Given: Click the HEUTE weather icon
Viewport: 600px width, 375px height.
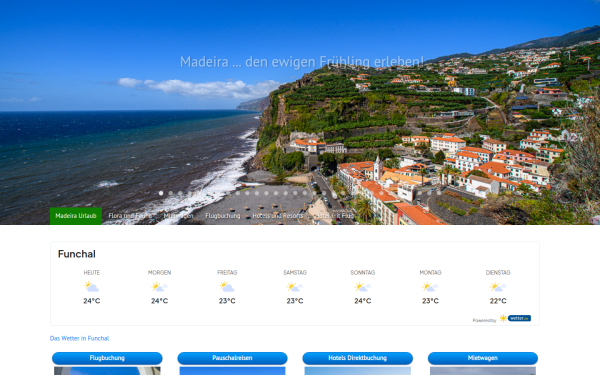Looking at the screenshot, I should [91, 287].
